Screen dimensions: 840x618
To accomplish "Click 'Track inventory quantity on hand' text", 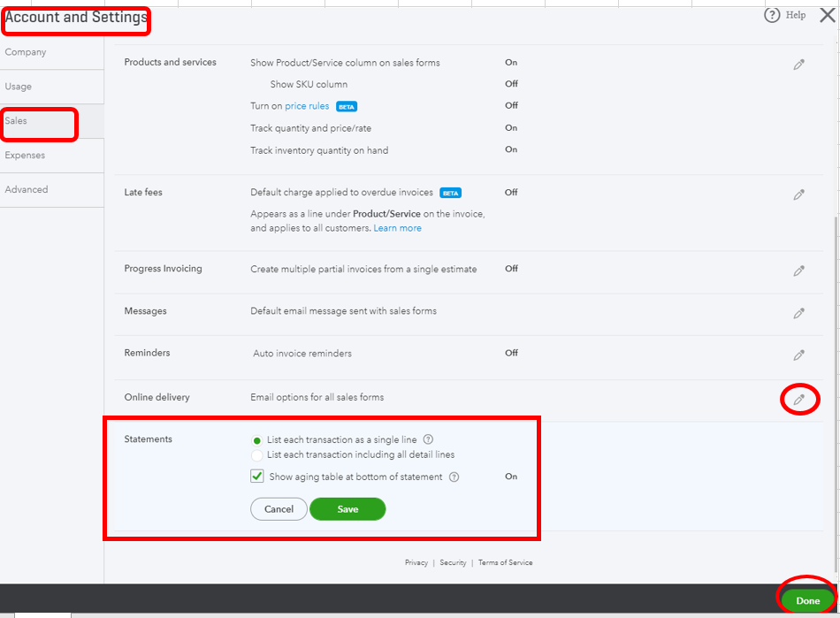I will (319, 150).
